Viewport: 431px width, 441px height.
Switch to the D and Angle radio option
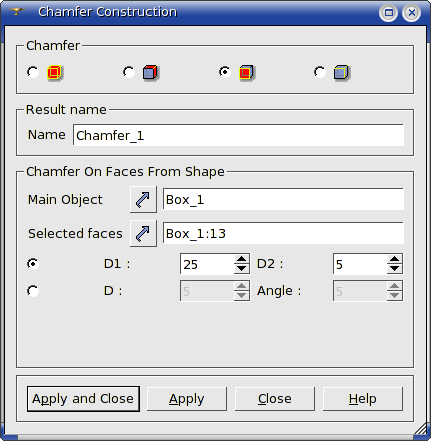point(33,291)
